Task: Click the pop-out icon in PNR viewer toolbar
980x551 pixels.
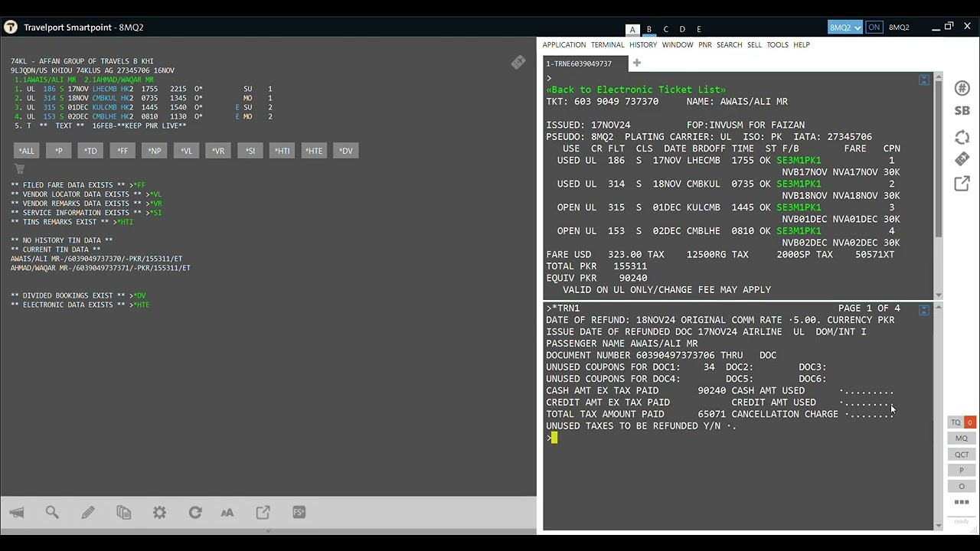Action: [263, 513]
